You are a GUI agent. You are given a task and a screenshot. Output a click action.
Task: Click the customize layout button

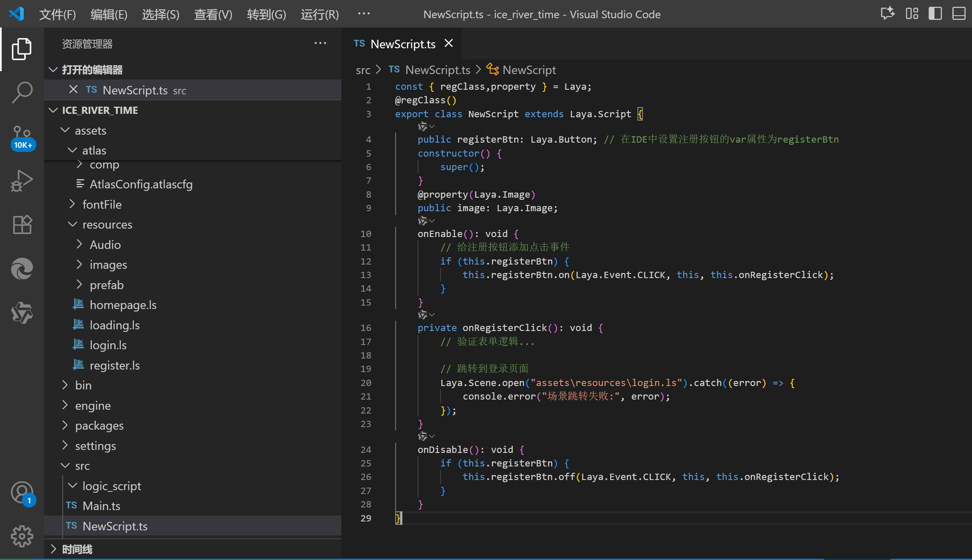click(x=912, y=14)
